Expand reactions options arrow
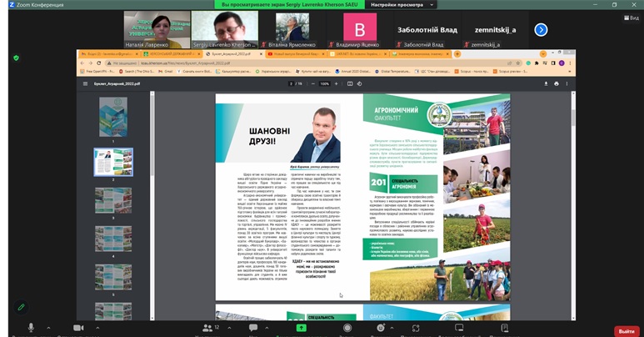This screenshot has height=337, width=644. point(392,328)
